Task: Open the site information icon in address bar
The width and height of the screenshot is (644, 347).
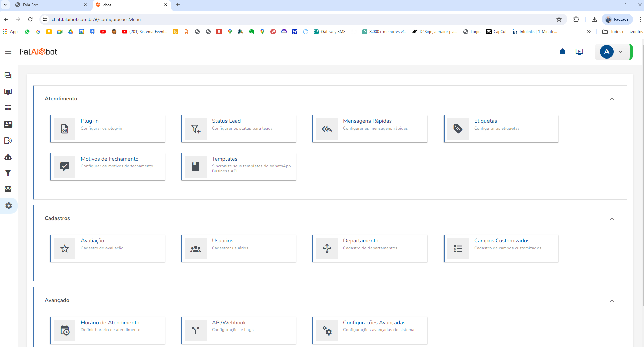Action: (45, 19)
